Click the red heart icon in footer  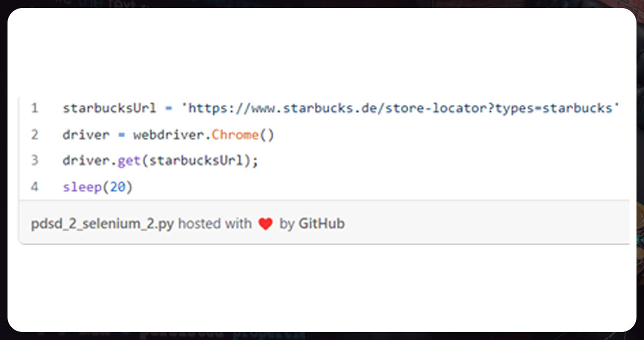(x=266, y=224)
